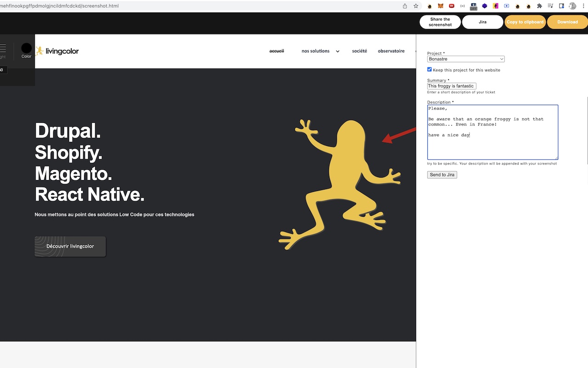588x368 pixels.
Task: Open the Chrome profile avatar
Action: [x=572, y=6]
